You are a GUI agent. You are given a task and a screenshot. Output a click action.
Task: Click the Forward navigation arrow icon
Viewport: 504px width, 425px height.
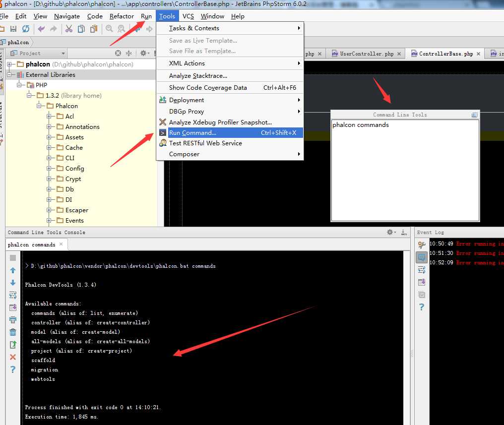(149, 29)
